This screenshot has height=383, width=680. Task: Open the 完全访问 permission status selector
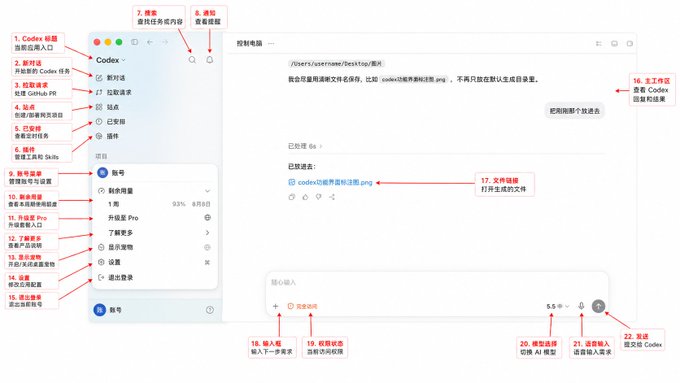point(303,306)
